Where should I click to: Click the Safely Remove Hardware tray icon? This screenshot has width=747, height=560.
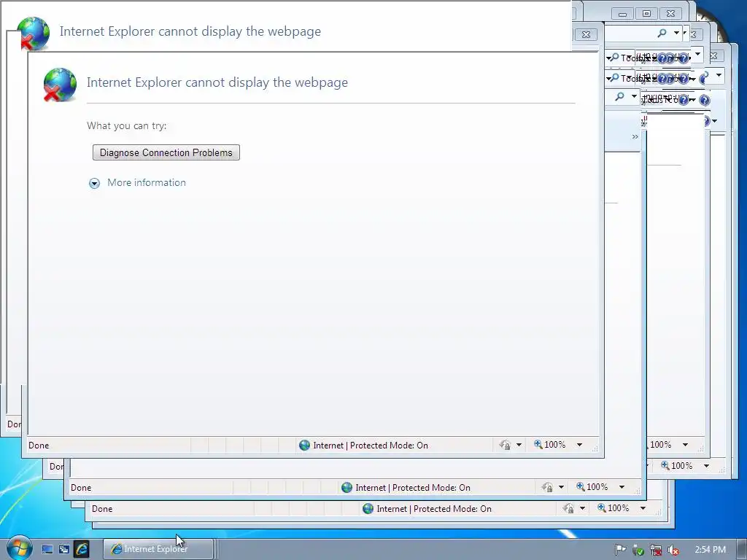tap(638, 551)
